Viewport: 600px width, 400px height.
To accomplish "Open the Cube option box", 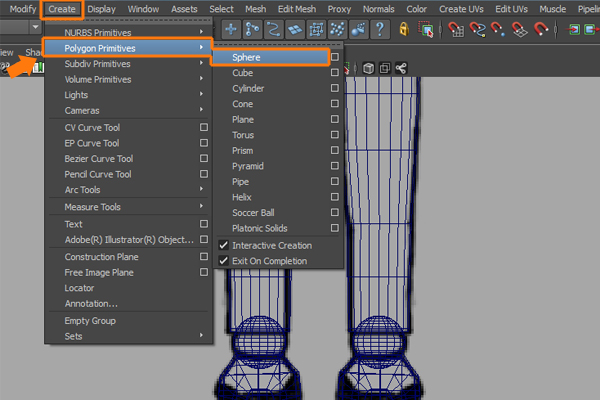I will (x=335, y=73).
